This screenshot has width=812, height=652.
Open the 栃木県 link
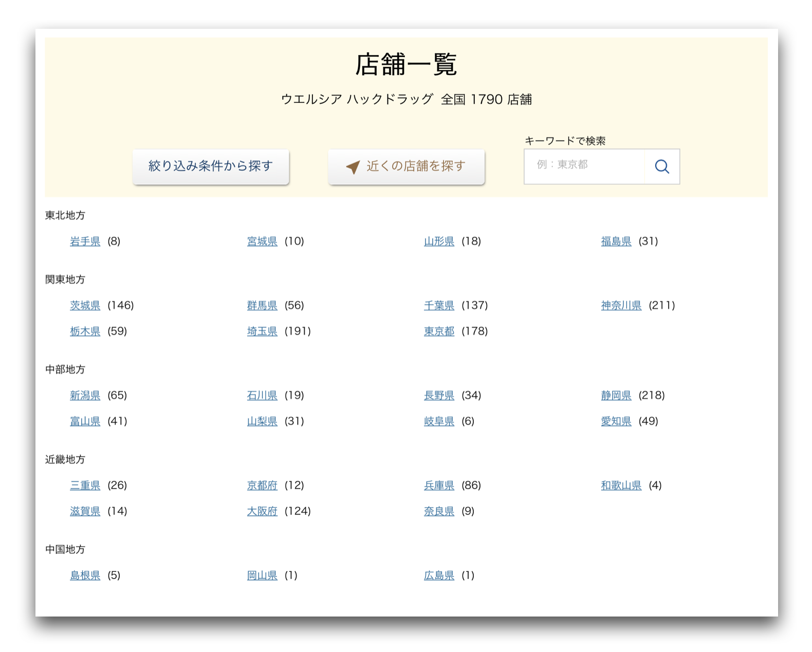pos(85,331)
